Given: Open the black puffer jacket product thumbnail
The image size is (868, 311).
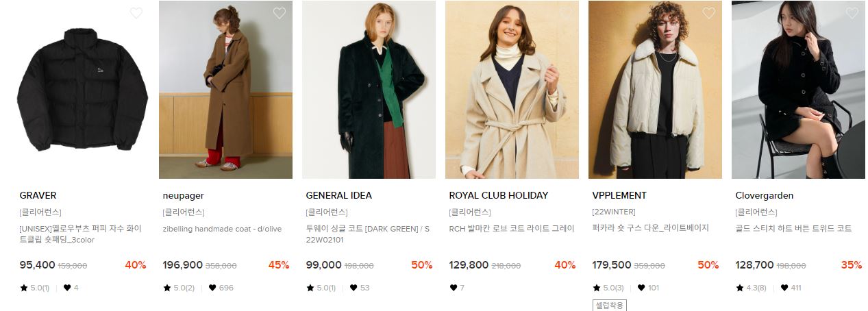Looking at the screenshot, I should point(82,90).
